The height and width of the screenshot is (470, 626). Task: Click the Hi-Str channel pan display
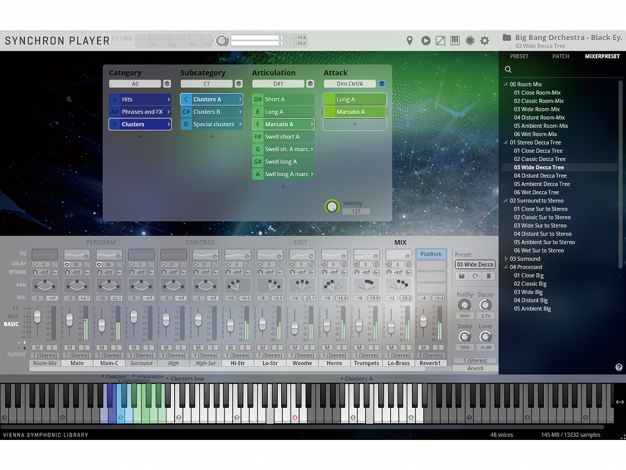(238, 285)
